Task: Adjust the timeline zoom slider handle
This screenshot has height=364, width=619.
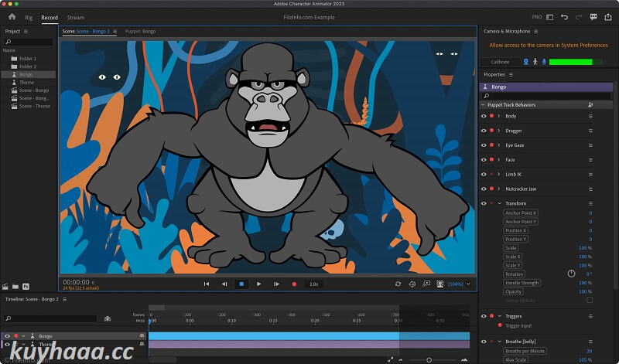Action: click(x=429, y=359)
